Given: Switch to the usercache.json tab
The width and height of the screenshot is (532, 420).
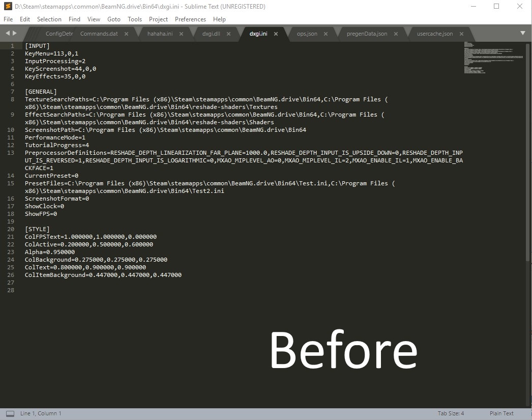Looking at the screenshot, I should coord(435,34).
